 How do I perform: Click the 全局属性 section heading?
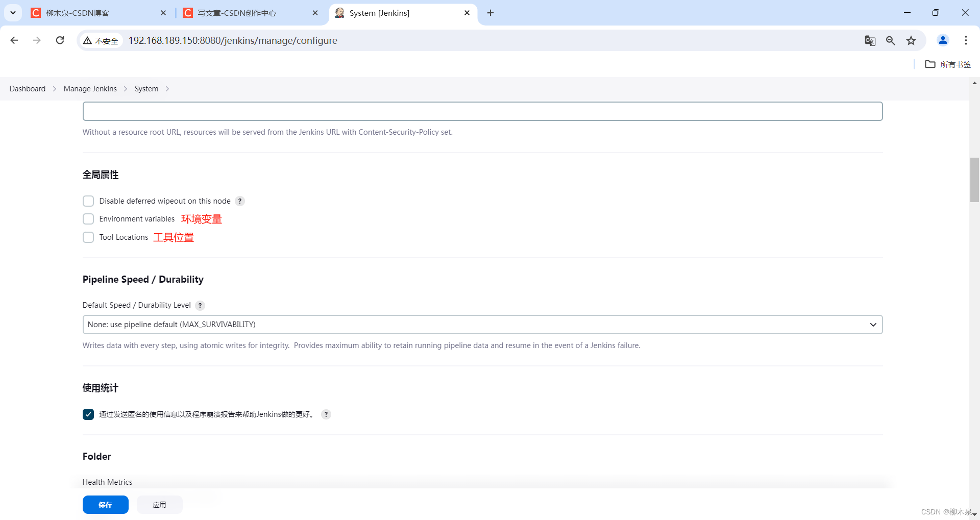point(101,175)
